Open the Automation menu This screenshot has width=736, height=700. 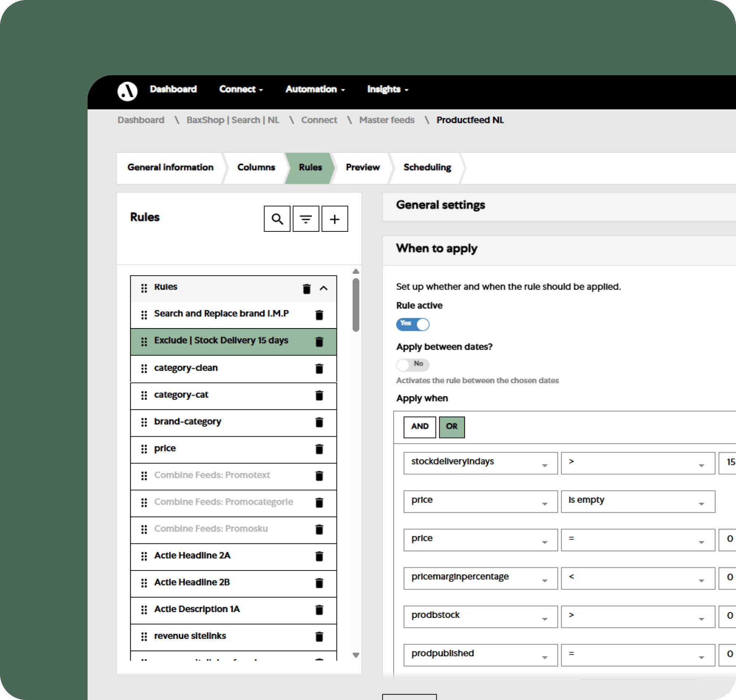[x=315, y=89]
